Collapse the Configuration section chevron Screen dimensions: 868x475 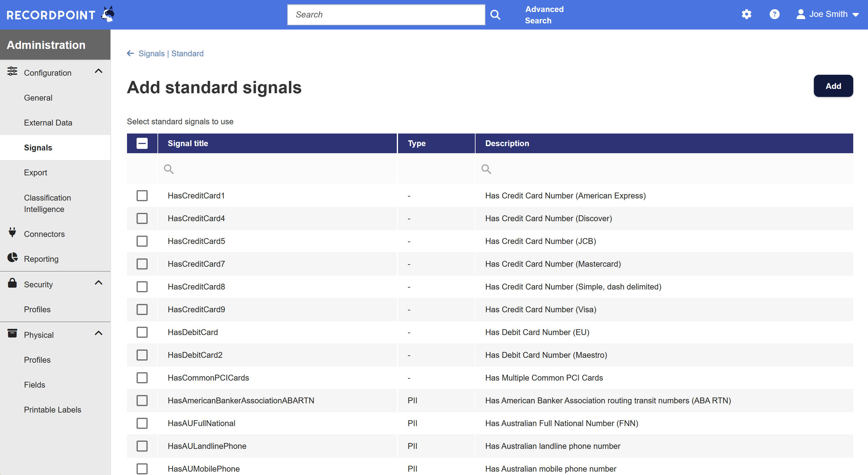coord(98,71)
